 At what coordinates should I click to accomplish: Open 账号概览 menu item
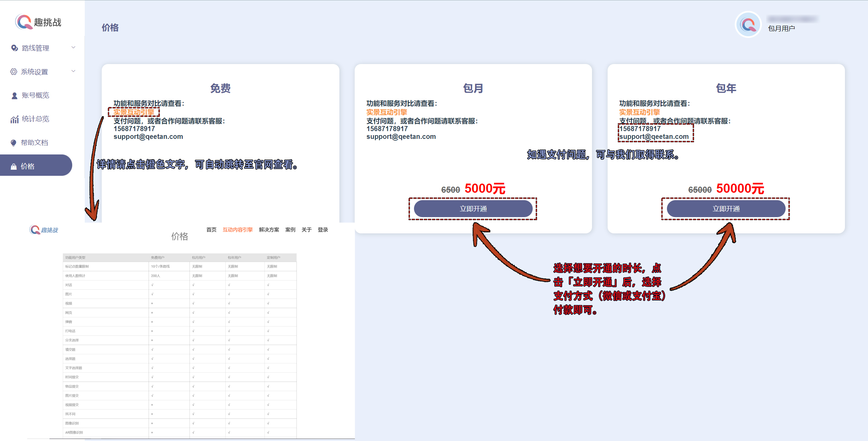click(x=35, y=95)
